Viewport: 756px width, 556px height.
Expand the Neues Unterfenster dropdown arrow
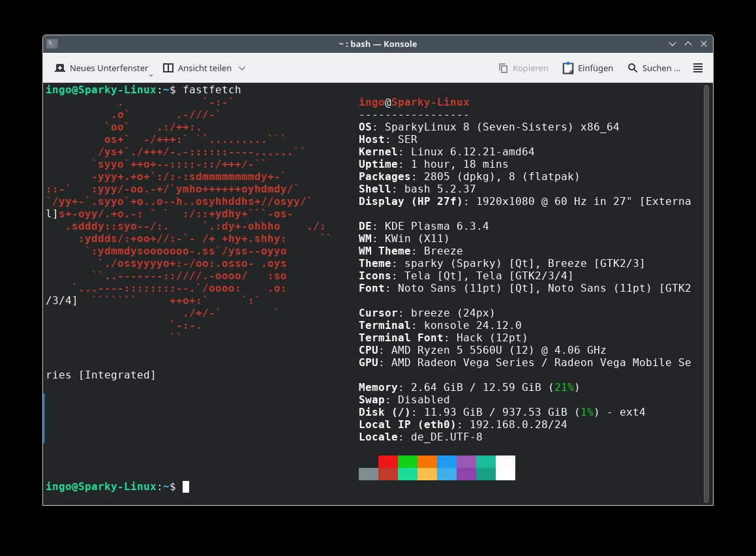(x=151, y=75)
